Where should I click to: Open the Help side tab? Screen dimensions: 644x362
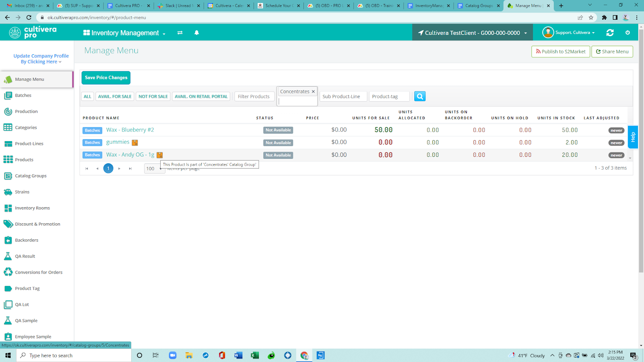(x=633, y=137)
